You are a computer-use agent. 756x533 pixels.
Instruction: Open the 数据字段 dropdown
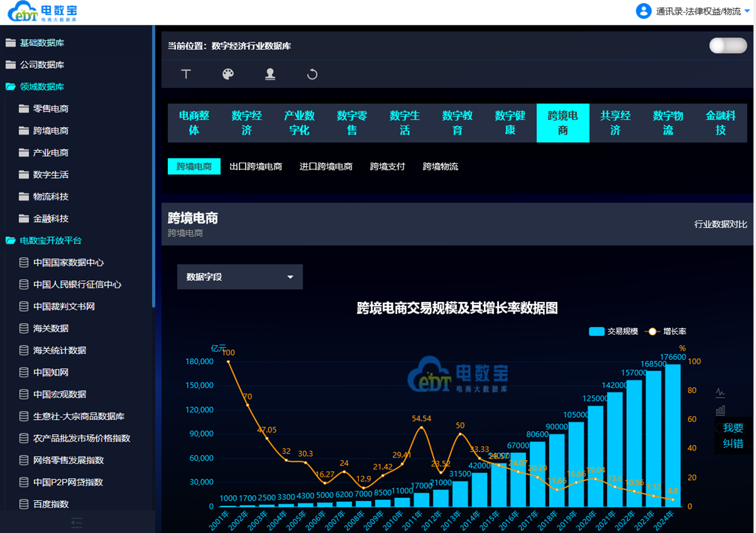(240, 277)
